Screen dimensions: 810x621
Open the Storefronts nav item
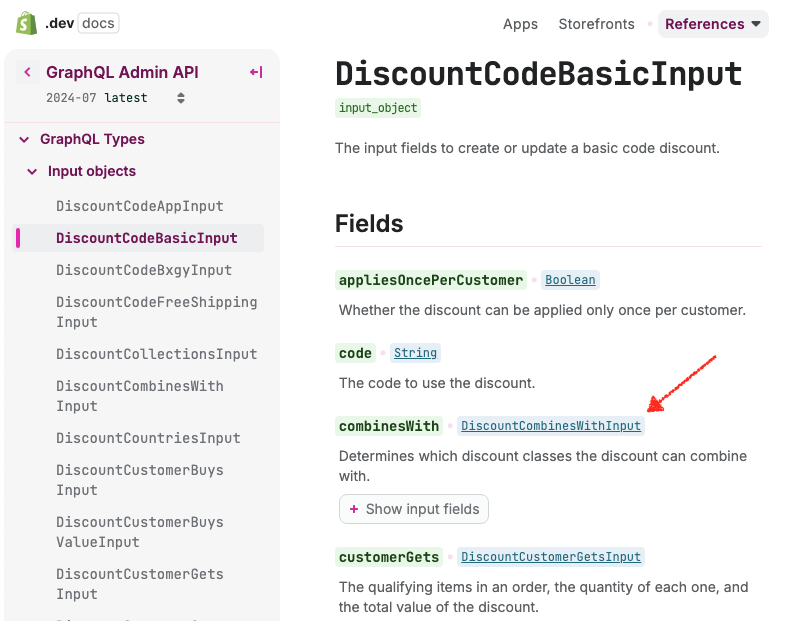pyautogui.click(x=596, y=24)
